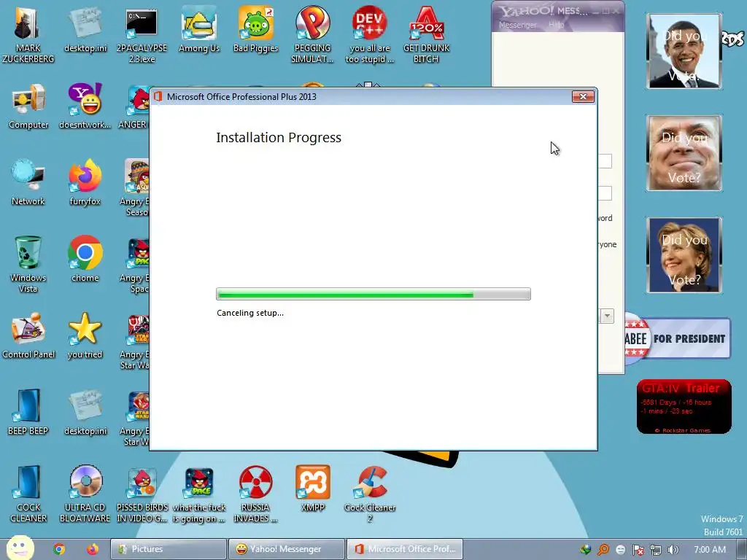
Task: Click the magnifier tray icon
Action: tap(603, 550)
